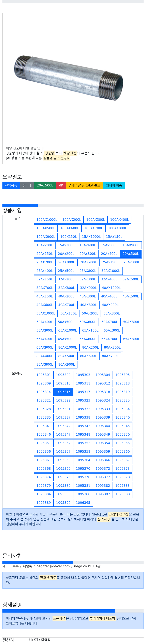The width and height of the screenshot is (146, 644).
Task: Select size 50AX1000L
Action: [46, 313]
